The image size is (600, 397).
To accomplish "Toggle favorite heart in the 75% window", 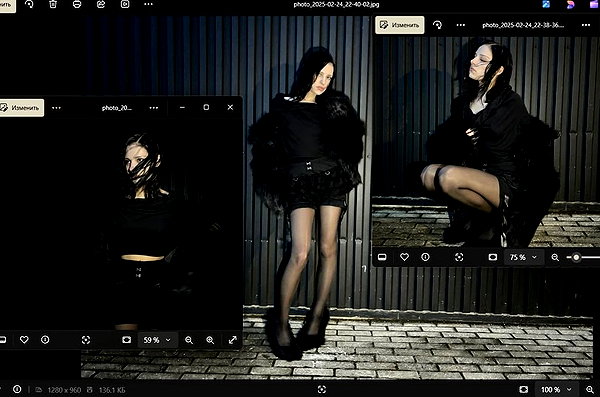I will [x=404, y=257].
